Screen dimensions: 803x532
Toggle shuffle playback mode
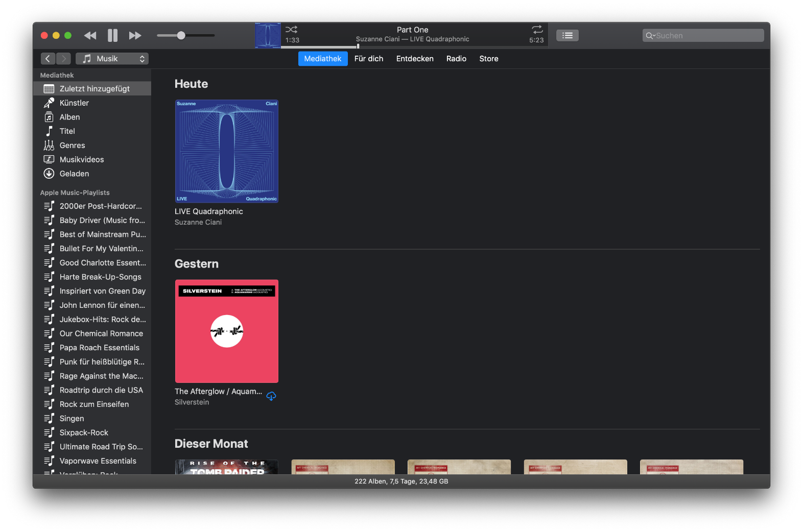[291, 30]
